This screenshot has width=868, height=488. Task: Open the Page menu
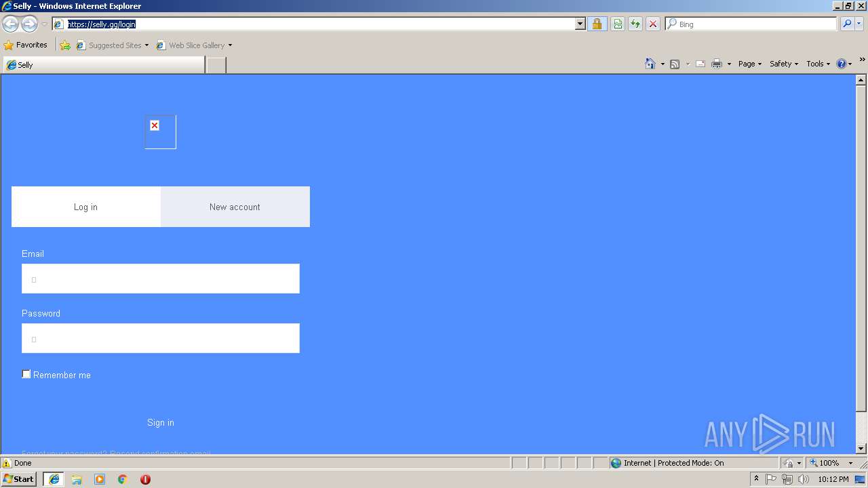pyautogui.click(x=749, y=64)
